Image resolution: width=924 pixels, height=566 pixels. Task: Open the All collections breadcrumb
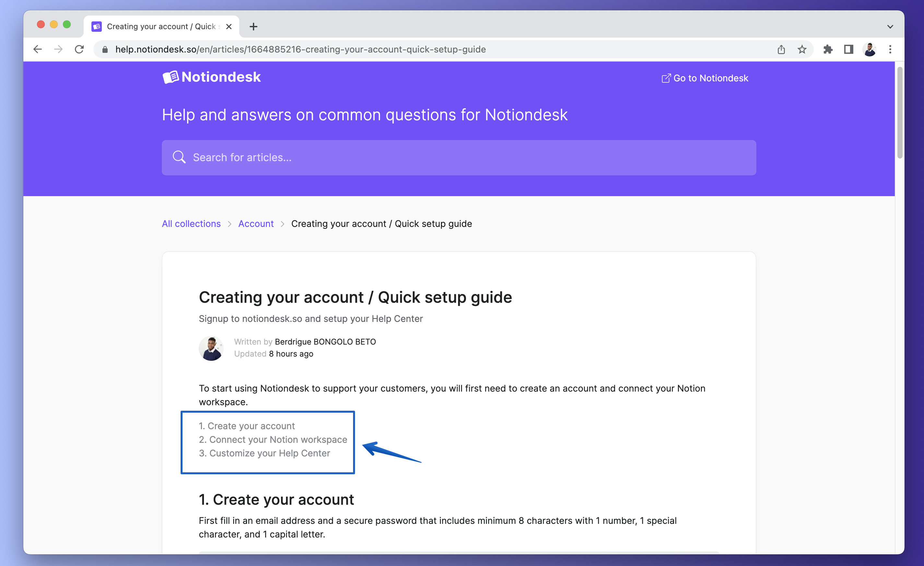point(191,224)
